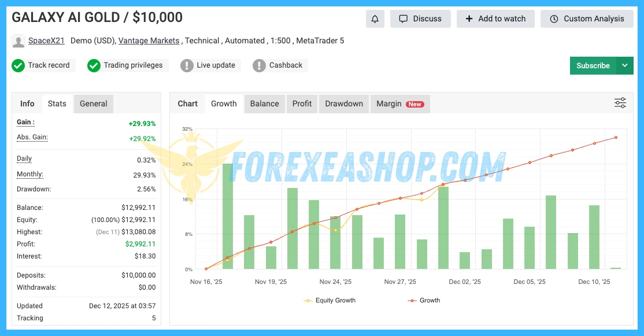Click the SpaceX21 user avatar icon
The height and width of the screenshot is (336, 644).
coord(18,42)
